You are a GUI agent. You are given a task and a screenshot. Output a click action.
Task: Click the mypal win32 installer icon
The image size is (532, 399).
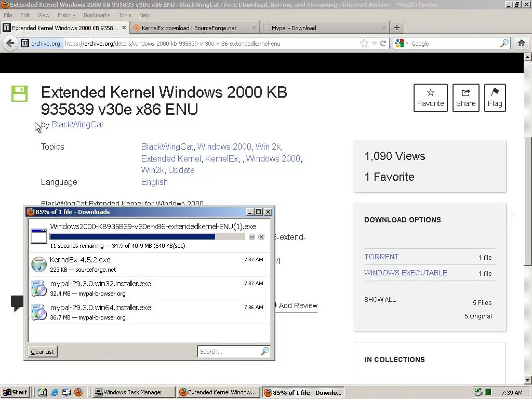(39, 288)
